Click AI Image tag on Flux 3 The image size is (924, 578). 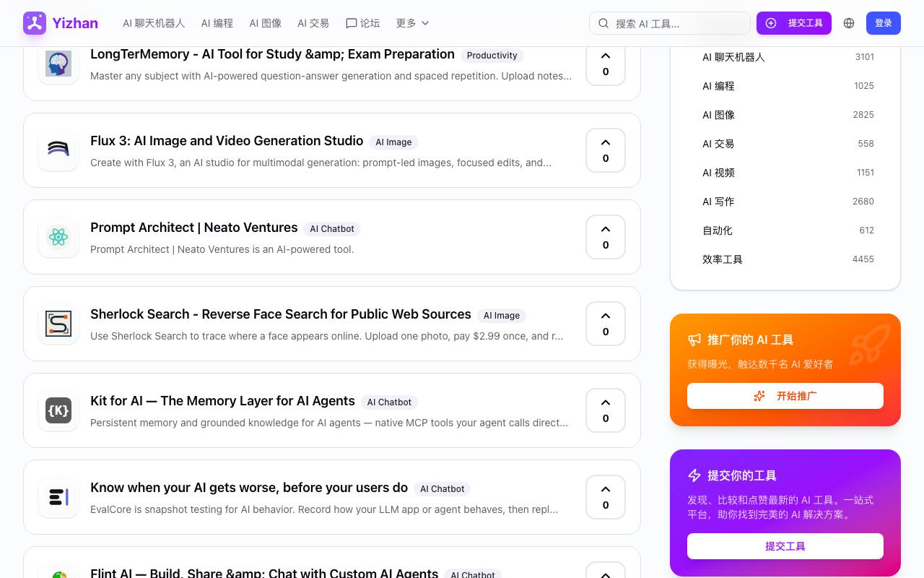click(x=393, y=142)
